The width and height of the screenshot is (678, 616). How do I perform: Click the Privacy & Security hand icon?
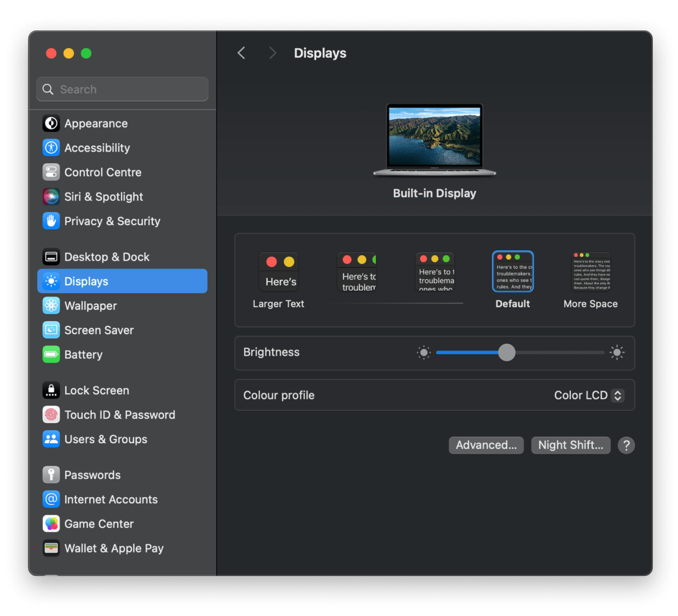(51, 221)
